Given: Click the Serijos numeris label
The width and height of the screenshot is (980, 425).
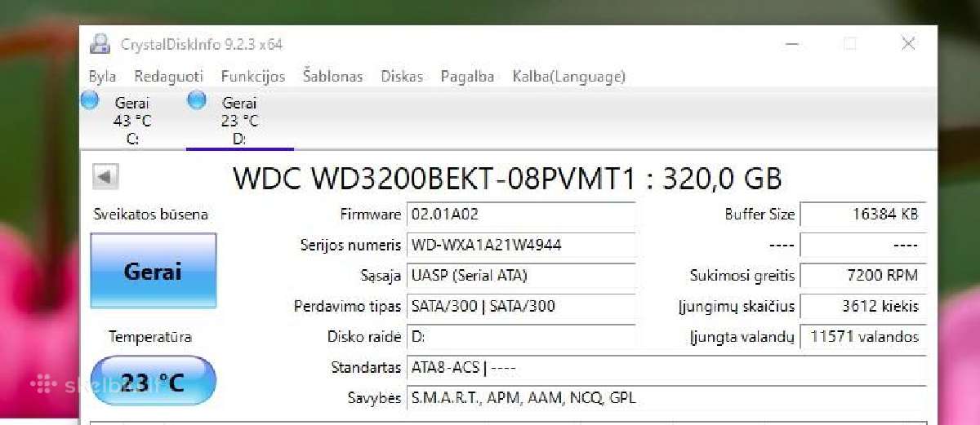Looking at the screenshot, I should click(x=351, y=245).
